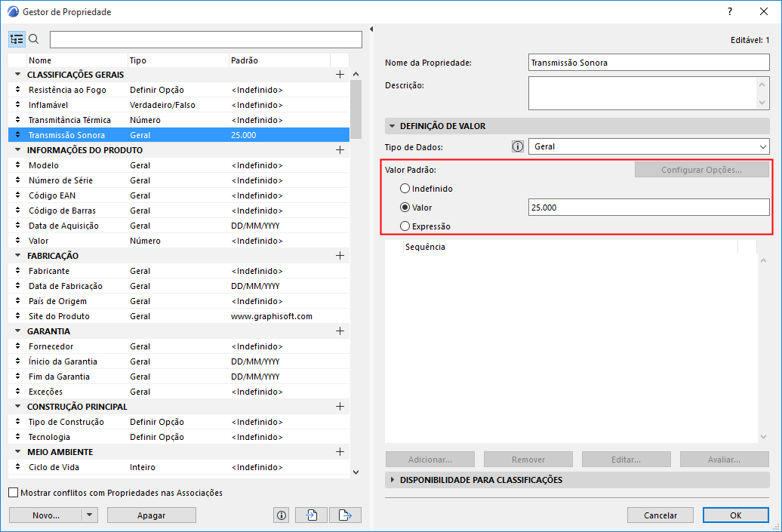Click the import properties icon button
The height and width of the screenshot is (532, 782).
tap(311, 515)
